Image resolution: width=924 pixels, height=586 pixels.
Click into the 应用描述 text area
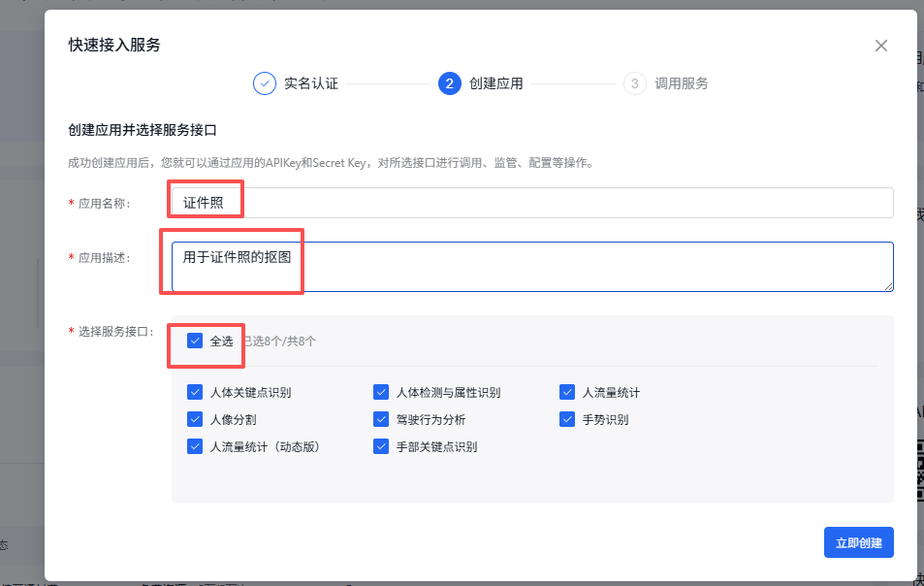click(532, 267)
